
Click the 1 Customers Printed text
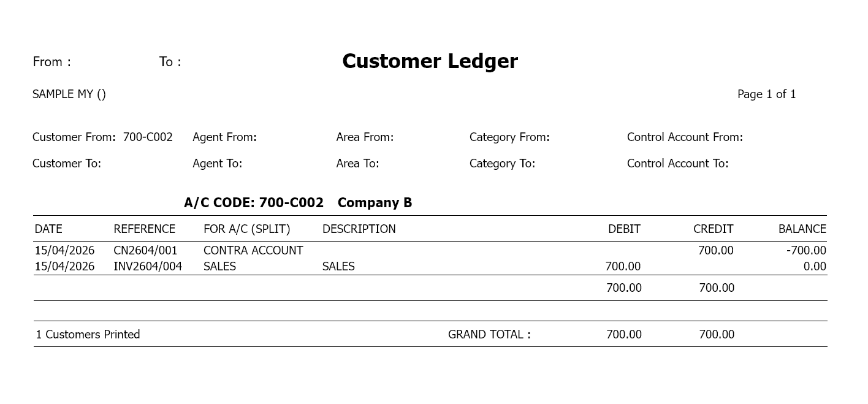88,335
